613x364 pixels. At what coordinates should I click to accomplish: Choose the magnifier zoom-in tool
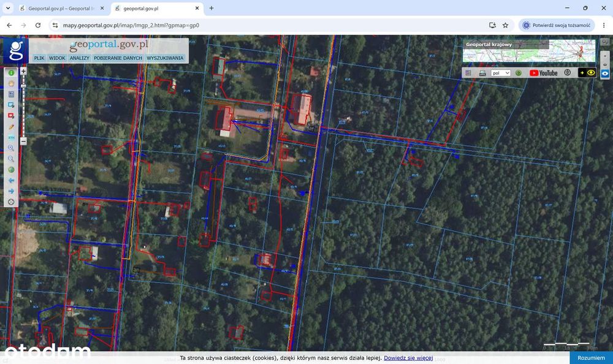coord(11,148)
